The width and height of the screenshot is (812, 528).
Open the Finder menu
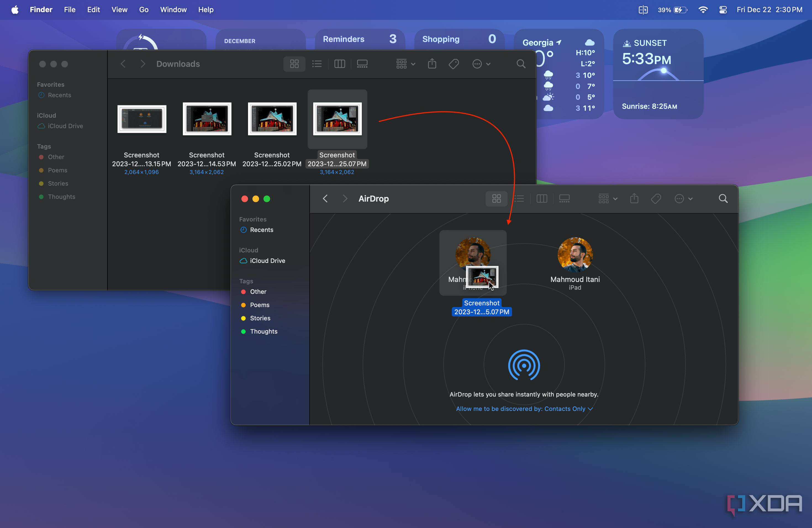click(41, 10)
